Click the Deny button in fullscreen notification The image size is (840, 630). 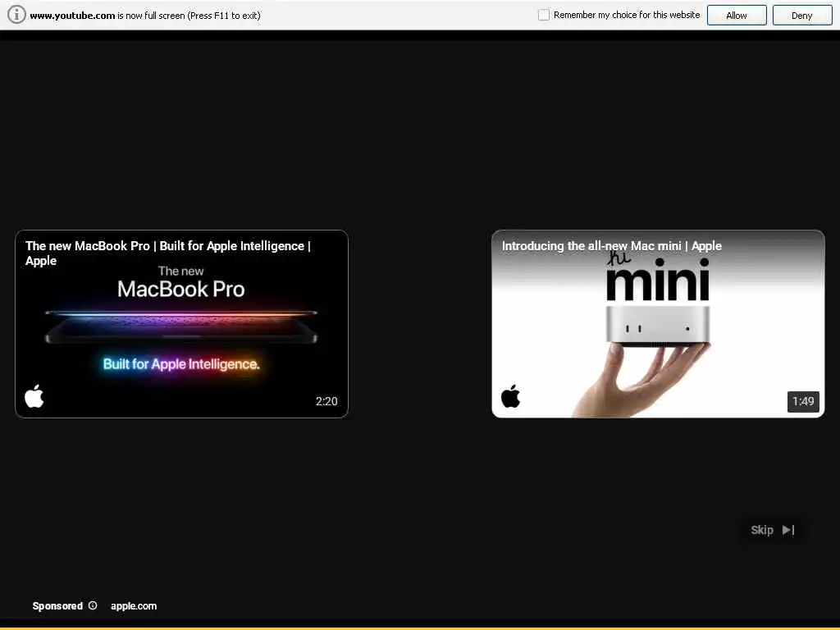[802, 16]
